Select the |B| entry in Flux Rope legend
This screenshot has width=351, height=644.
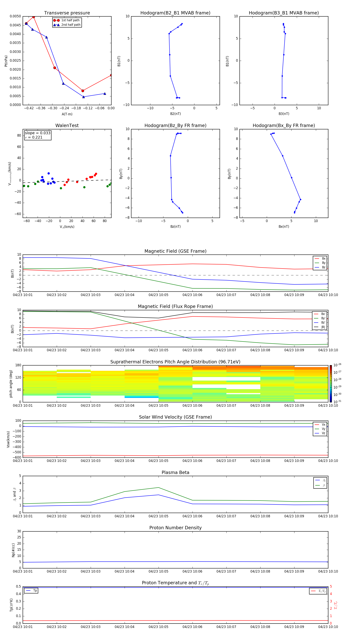(320, 327)
